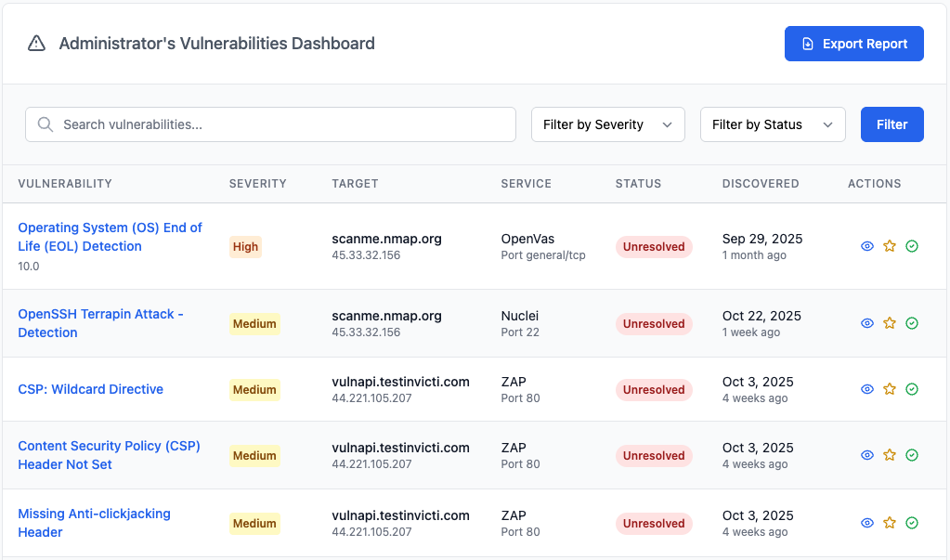Click the warning triangle beside the dashboard title
The height and width of the screenshot is (560, 950).
[x=36, y=43]
